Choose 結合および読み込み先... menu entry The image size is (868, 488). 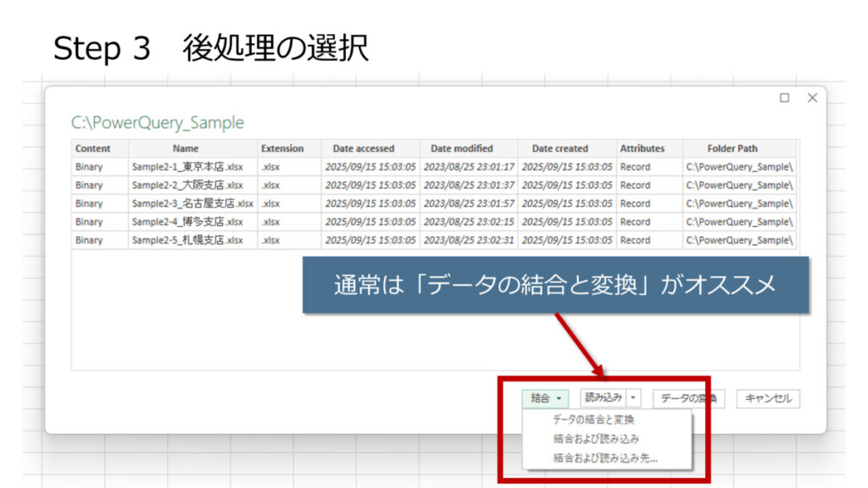[x=605, y=458]
